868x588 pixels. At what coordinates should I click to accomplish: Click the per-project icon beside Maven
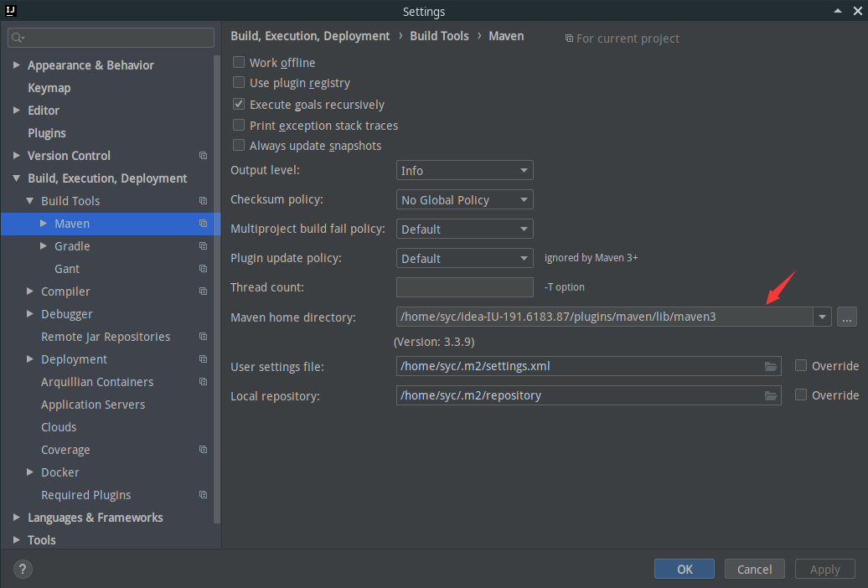coord(203,224)
